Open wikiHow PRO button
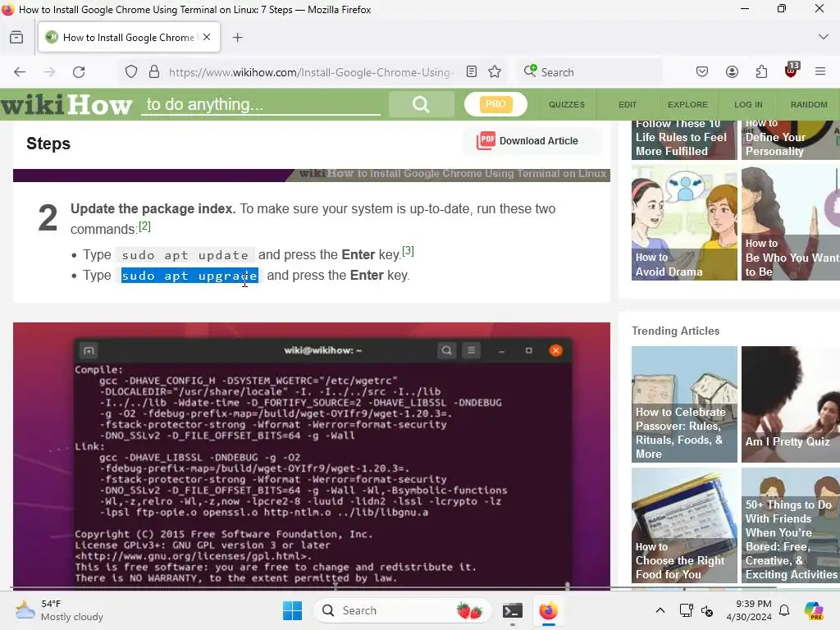The image size is (840, 630). (x=495, y=104)
